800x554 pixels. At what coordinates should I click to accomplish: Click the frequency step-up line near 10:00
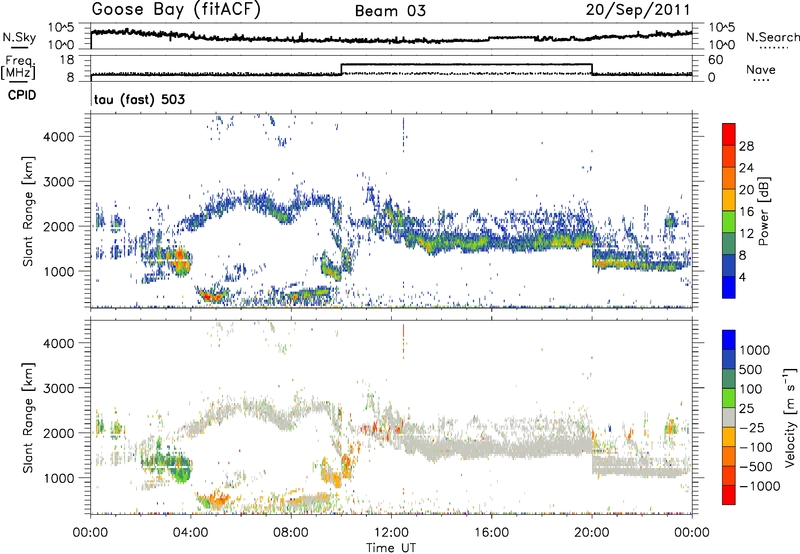pyautogui.click(x=341, y=69)
